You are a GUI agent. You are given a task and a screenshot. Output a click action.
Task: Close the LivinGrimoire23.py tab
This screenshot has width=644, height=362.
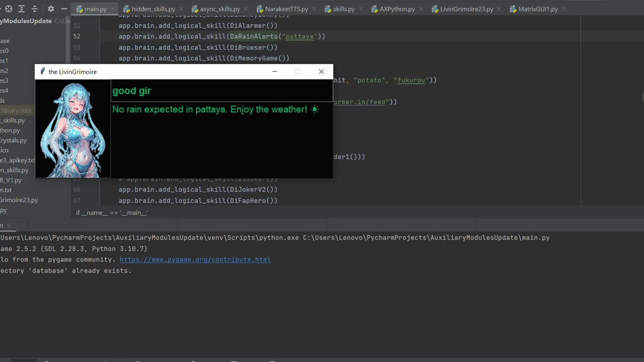pyautogui.click(x=499, y=9)
